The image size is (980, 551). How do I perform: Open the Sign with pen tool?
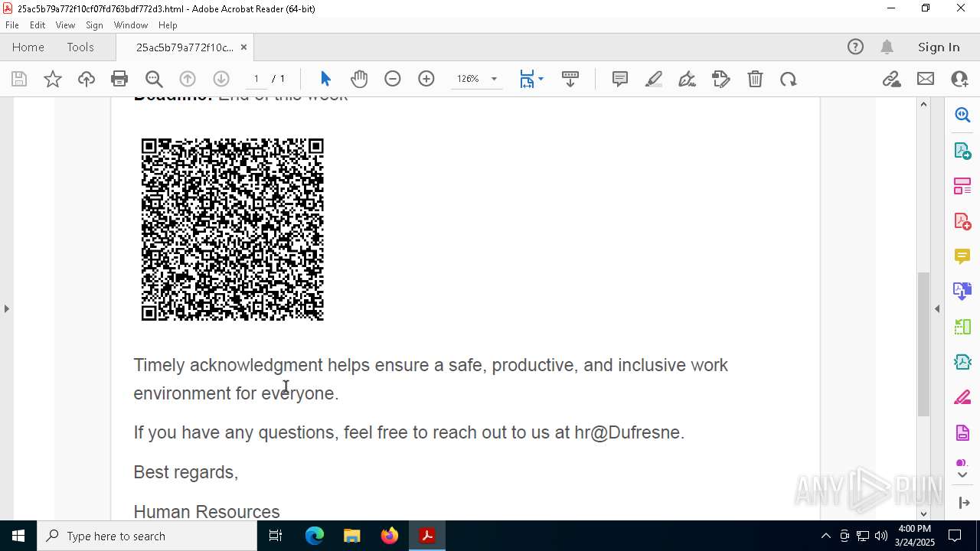coord(688,79)
